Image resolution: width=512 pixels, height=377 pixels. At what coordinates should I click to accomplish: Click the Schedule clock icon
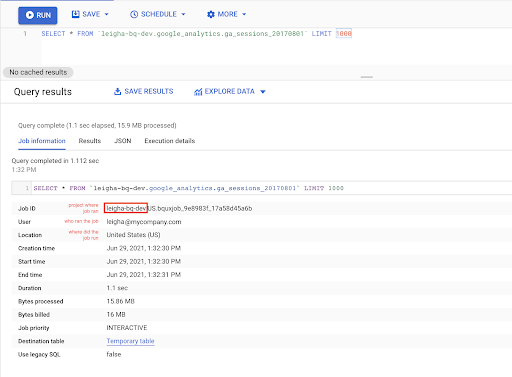tap(134, 14)
